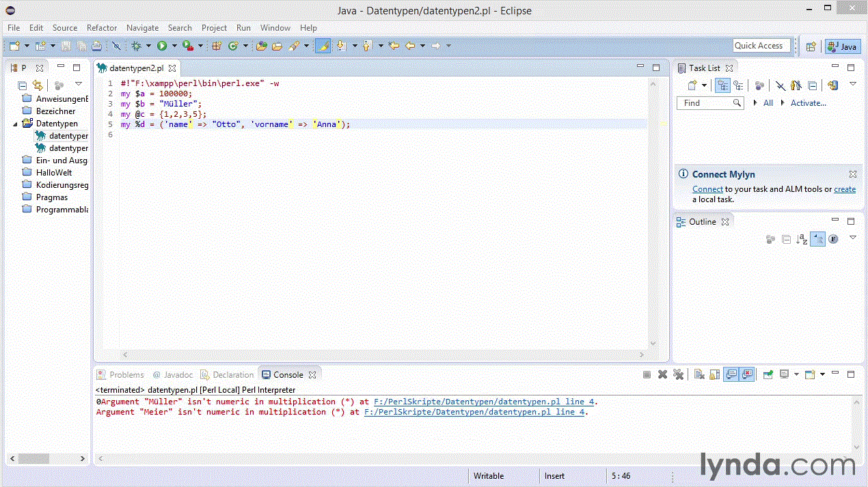Switch to the Declaration tab

pos(228,375)
